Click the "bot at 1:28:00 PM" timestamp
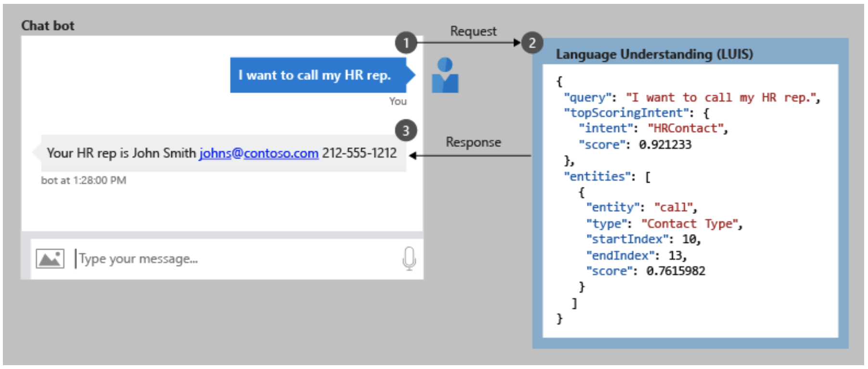Image resolution: width=868 pixels, height=369 pixels. point(84,181)
